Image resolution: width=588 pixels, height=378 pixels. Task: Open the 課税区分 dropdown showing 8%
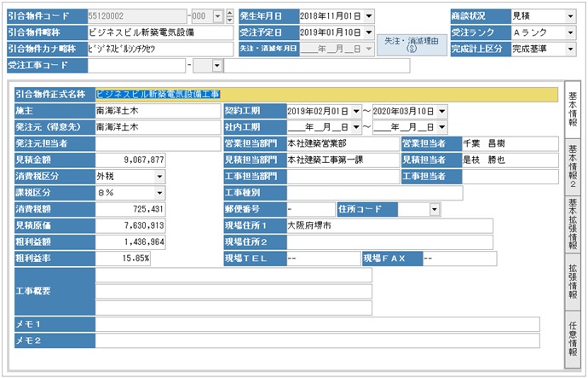point(159,193)
